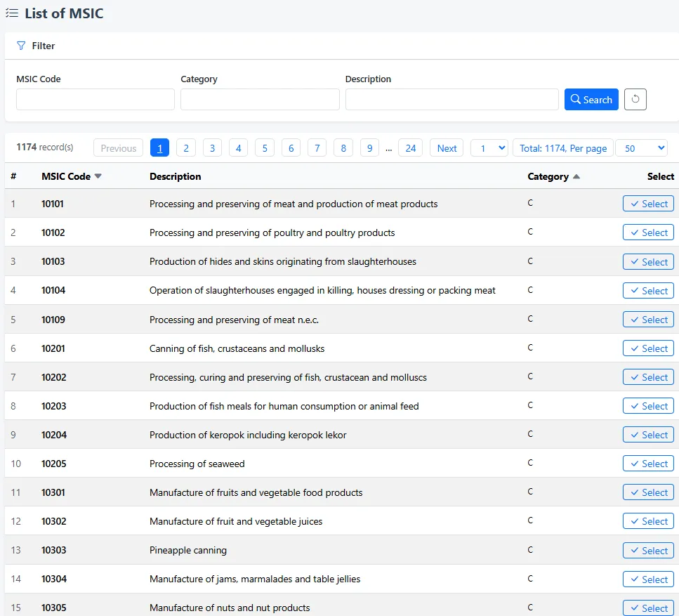Select MSIC code 10301 row
The height and width of the screenshot is (616, 679).
click(x=648, y=492)
